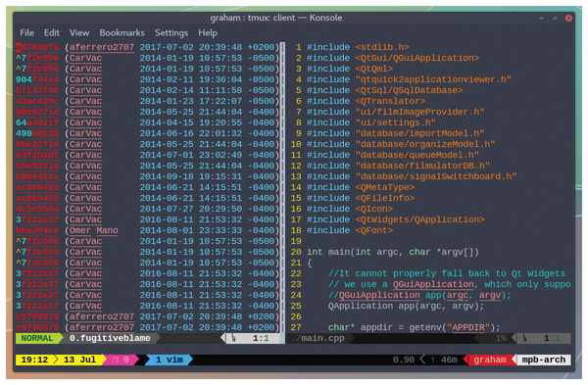Image resolution: width=588 pixels, height=385 pixels.
Task: Click blame commit hash b906452a
Action: click(37, 176)
